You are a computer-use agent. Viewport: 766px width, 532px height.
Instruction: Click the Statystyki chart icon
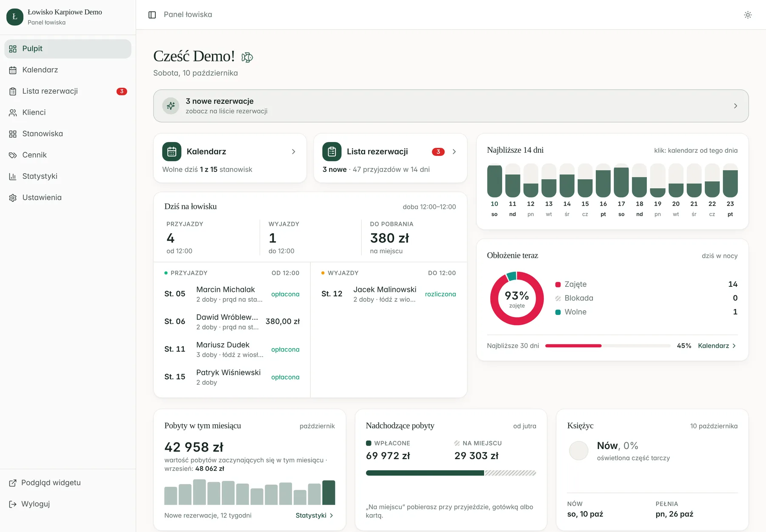click(x=13, y=177)
